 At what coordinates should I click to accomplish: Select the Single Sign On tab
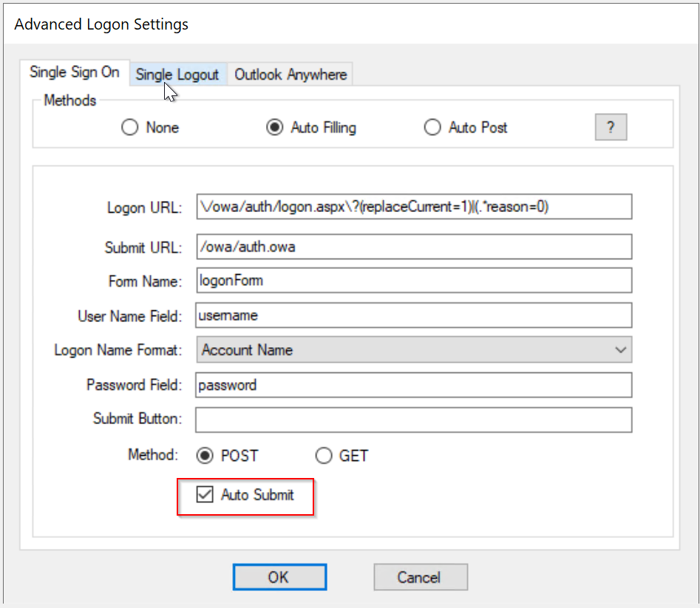tap(74, 72)
